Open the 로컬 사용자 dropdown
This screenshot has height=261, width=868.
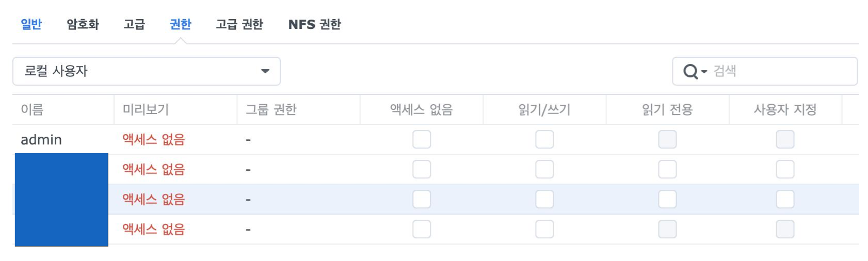[x=146, y=71]
